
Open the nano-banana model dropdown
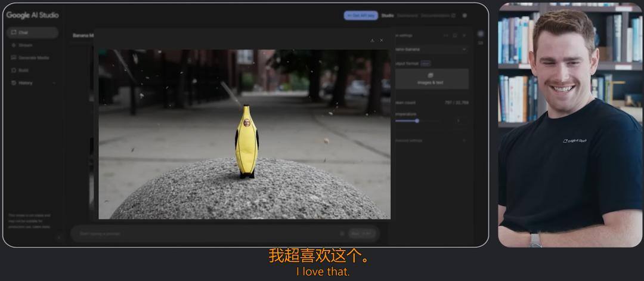431,50
